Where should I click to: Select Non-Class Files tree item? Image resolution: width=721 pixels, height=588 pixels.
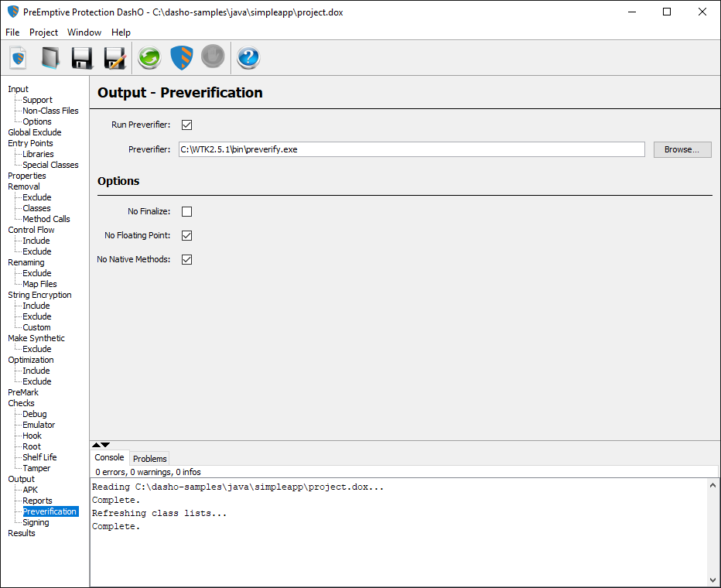[x=50, y=111]
